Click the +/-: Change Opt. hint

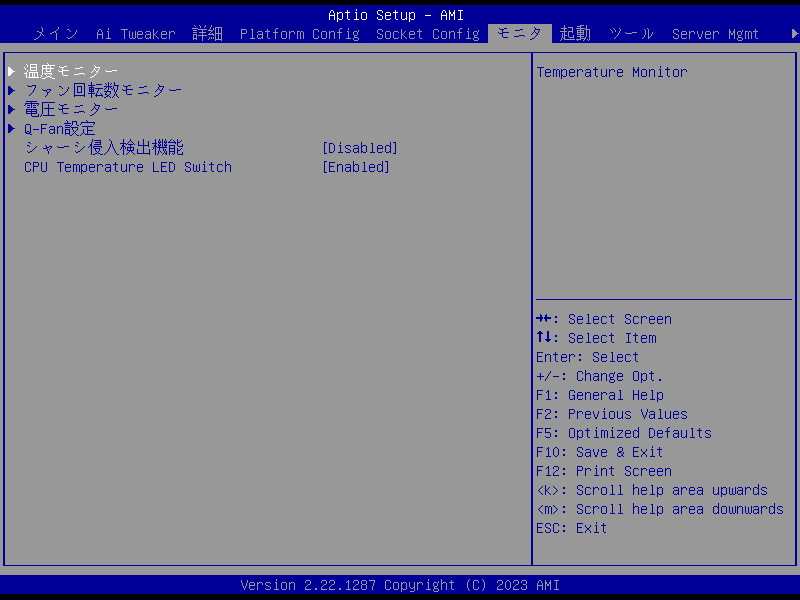pos(599,376)
